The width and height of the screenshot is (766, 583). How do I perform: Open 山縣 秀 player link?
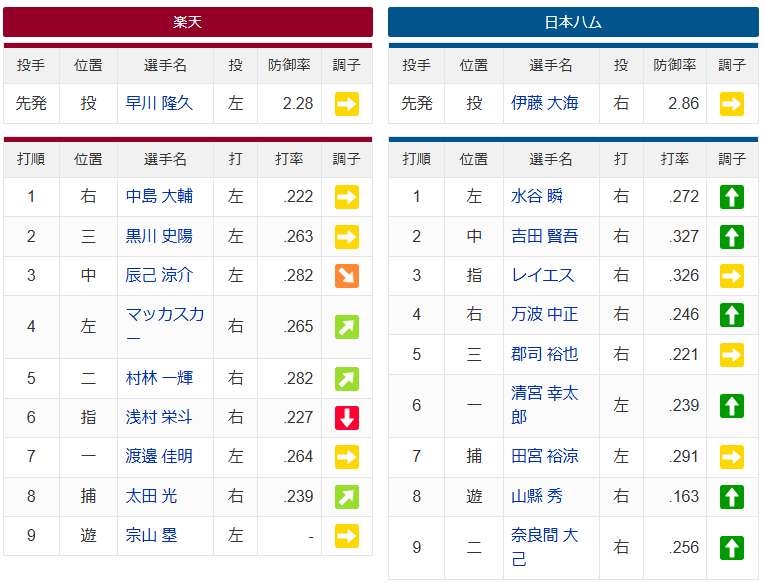click(x=537, y=496)
